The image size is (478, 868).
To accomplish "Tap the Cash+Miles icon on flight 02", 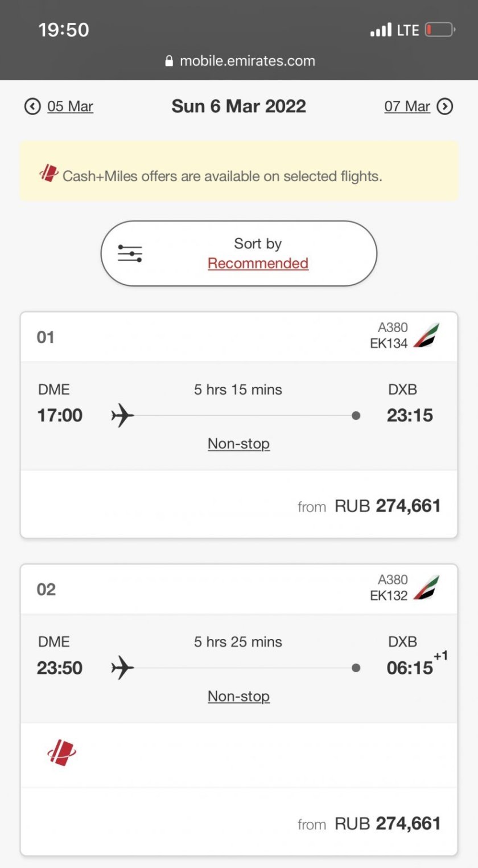I will click(x=61, y=753).
